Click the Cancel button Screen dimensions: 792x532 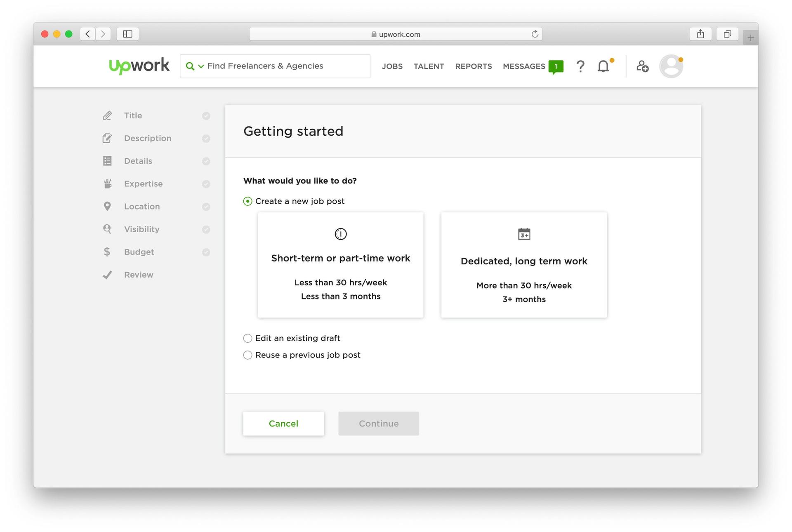283,424
